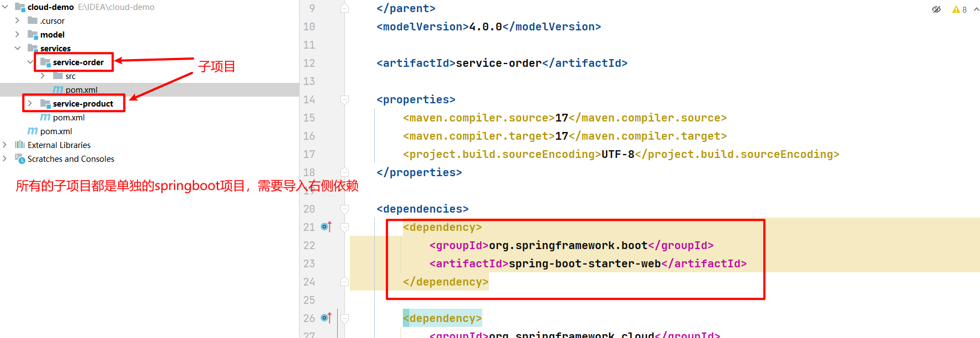Image resolution: width=980 pixels, height=338 pixels.
Task: Click spring-boot-starter-web artifactId text
Action: click(x=585, y=263)
